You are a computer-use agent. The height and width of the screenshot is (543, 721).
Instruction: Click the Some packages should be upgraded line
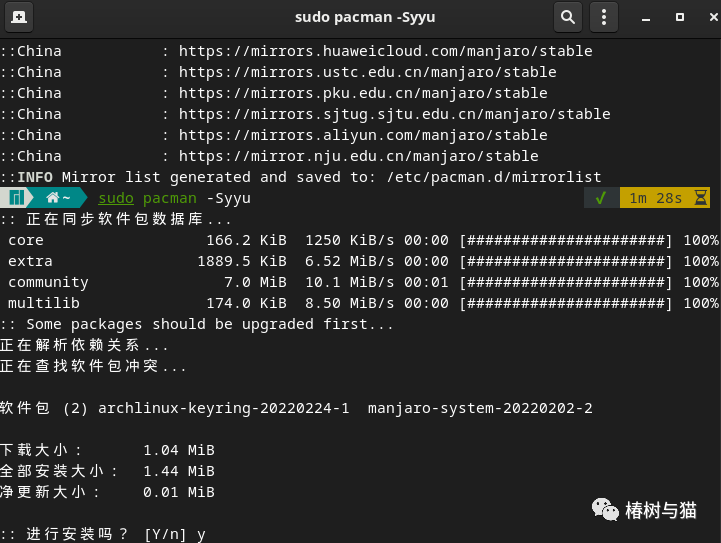point(197,325)
